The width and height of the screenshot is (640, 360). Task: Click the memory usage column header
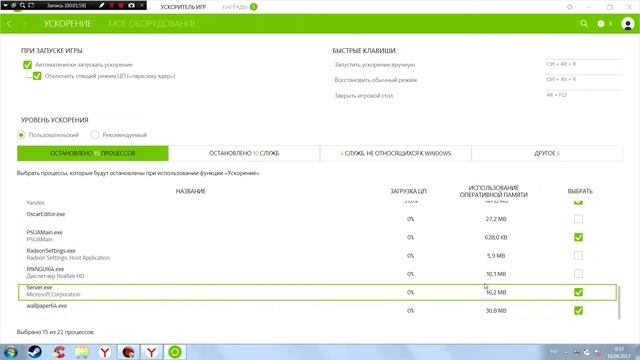coord(493,191)
